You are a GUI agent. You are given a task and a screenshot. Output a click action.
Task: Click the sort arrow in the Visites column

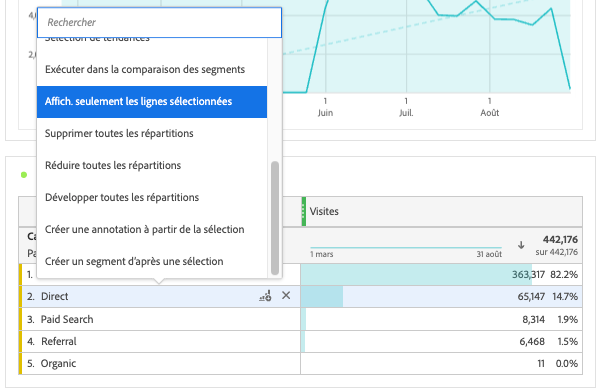click(521, 245)
